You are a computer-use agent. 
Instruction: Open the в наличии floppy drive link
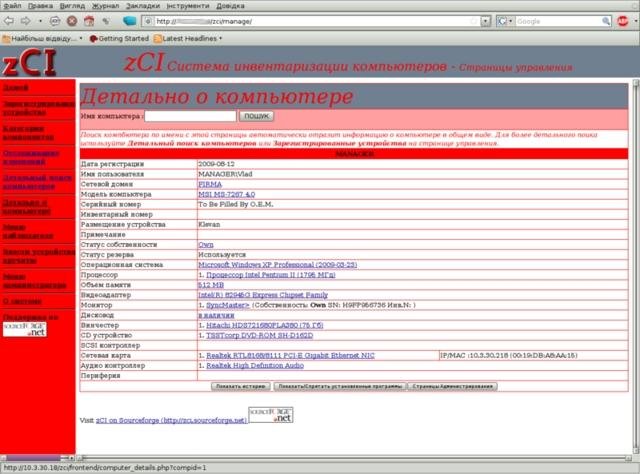pos(216,315)
